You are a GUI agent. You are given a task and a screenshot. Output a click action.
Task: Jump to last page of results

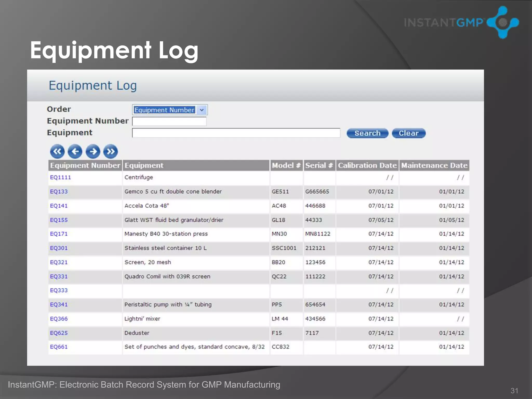coord(111,151)
